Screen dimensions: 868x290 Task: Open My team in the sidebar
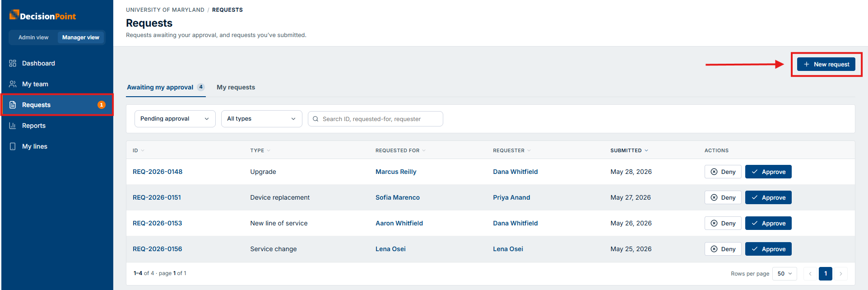pos(57,84)
